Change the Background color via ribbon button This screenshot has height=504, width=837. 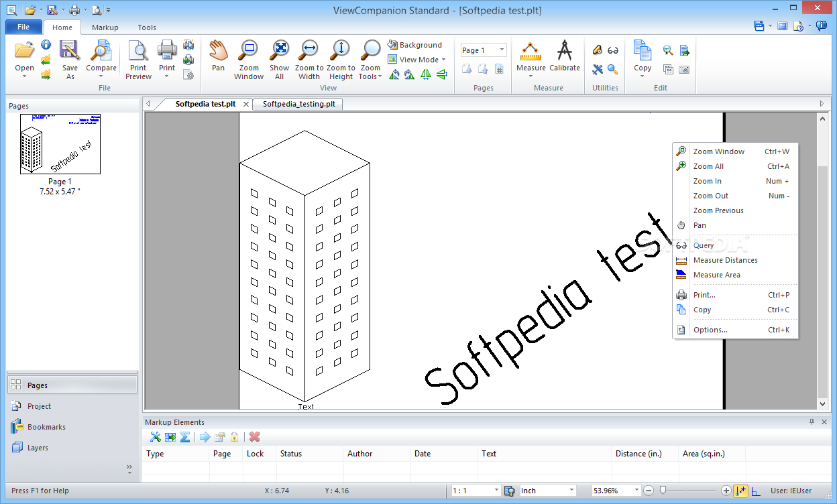coord(414,45)
